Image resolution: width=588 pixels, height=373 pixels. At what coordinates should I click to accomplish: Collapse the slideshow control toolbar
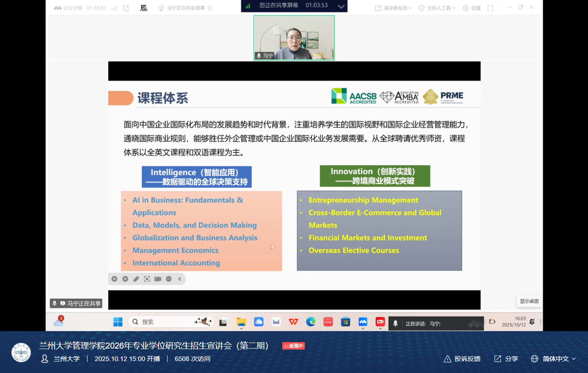(180, 279)
